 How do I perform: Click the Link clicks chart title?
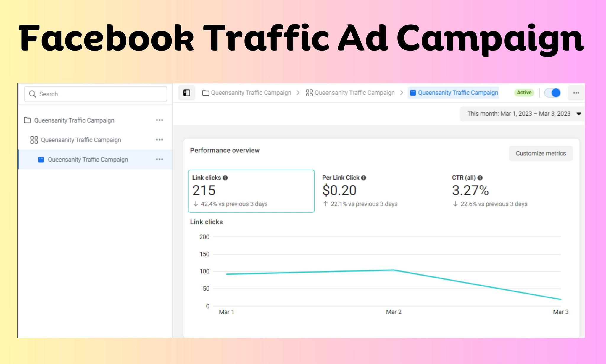pyautogui.click(x=206, y=222)
